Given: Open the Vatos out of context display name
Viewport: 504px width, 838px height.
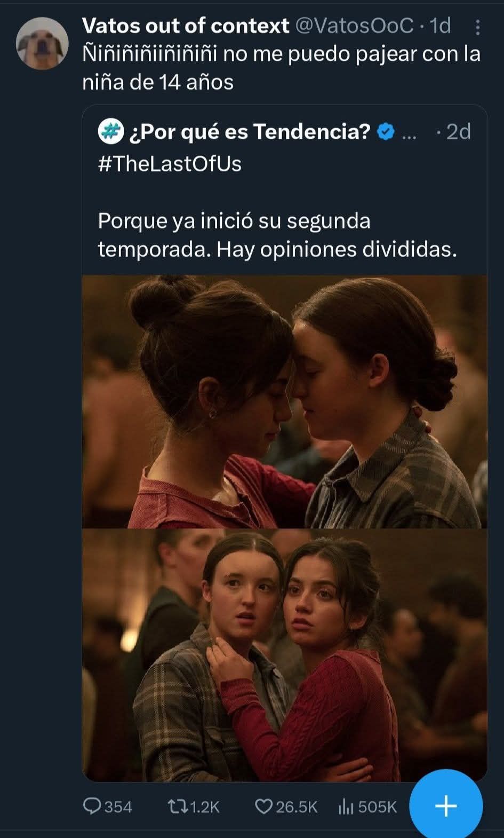Looking at the screenshot, I should (x=186, y=25).
